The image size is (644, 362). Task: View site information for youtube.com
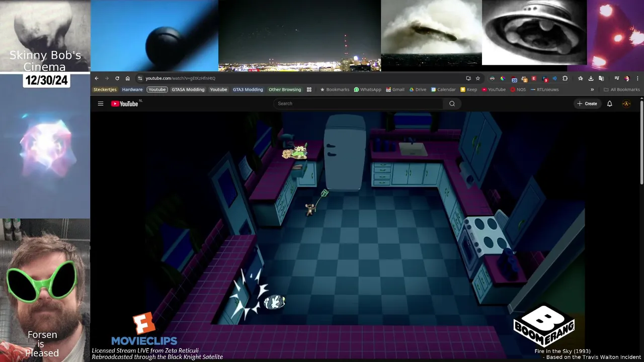[140, 78]
